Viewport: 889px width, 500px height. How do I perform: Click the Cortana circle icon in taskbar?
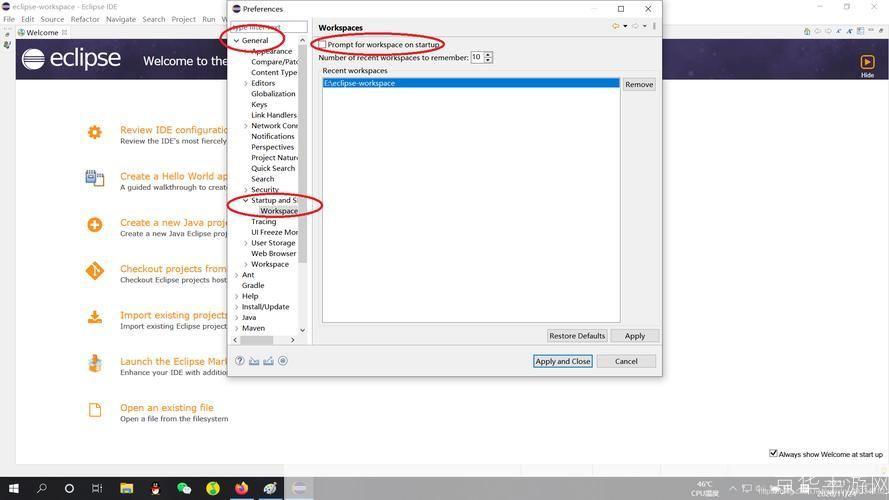point(69,488)
